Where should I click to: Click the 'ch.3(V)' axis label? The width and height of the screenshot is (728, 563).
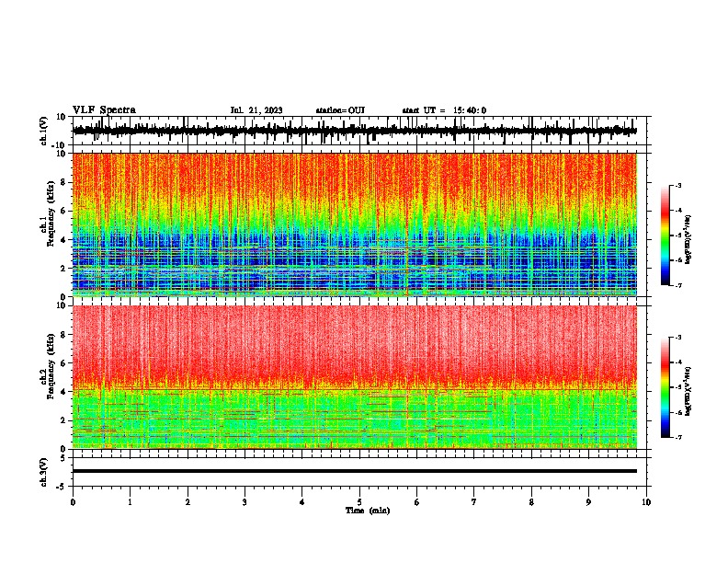pos(44,473)
